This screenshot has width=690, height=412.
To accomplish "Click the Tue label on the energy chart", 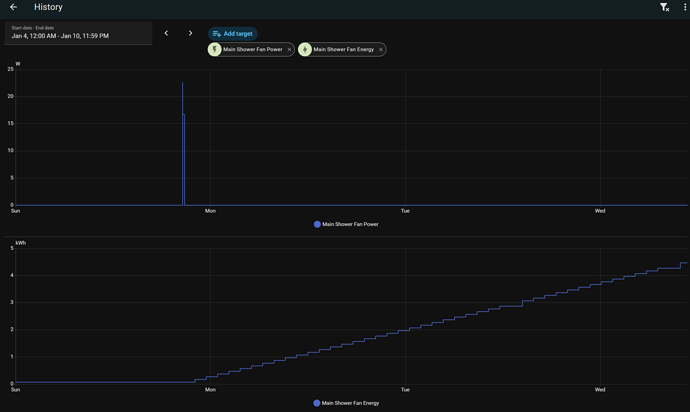I will pos(405,390).
